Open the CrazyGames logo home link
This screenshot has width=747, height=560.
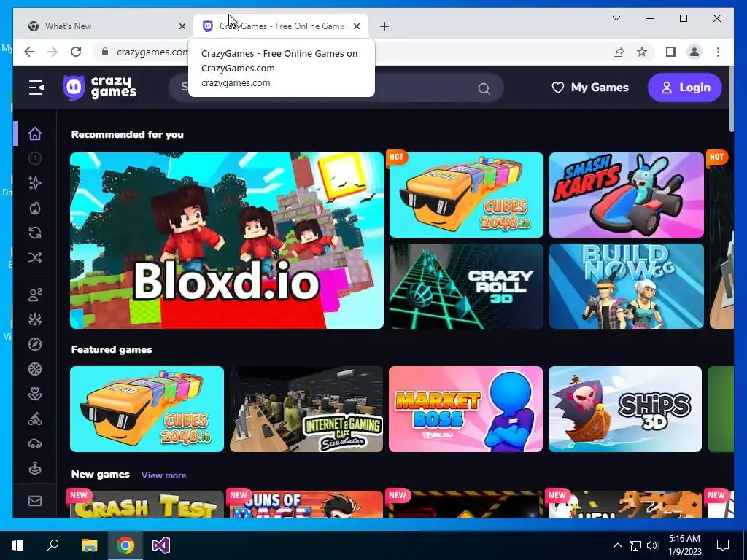click(x=99, y=87)
